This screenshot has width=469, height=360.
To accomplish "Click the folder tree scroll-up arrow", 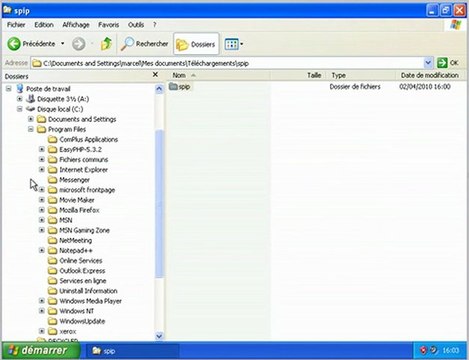I will (159, 89).
